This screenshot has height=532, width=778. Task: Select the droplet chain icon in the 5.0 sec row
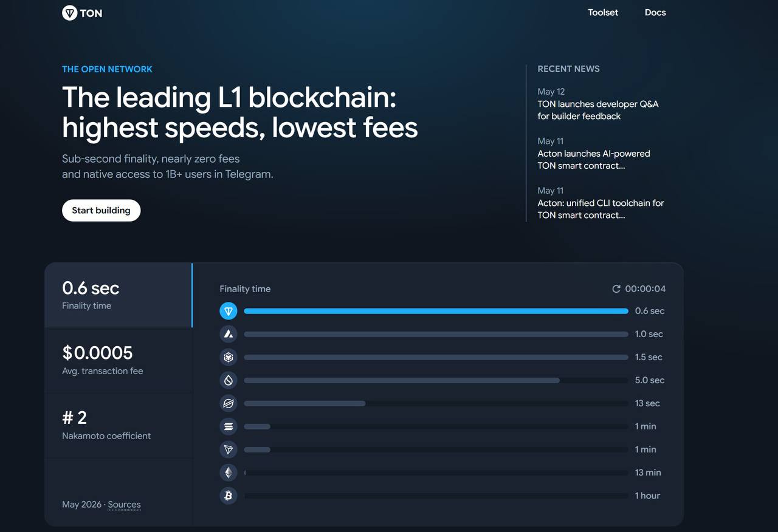[x=229, y=380]
